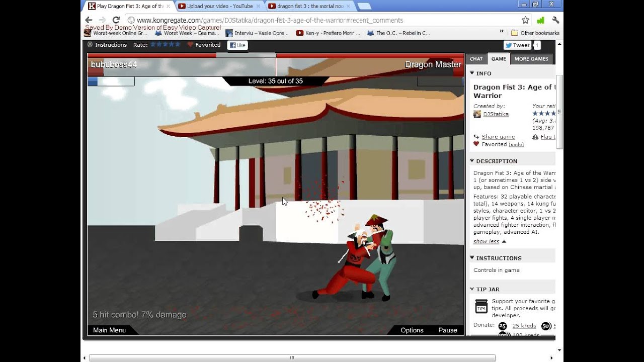Close the Play Dragon Fist 3 tab
Viewport: 644px width, 362px height.
[168, 7]
